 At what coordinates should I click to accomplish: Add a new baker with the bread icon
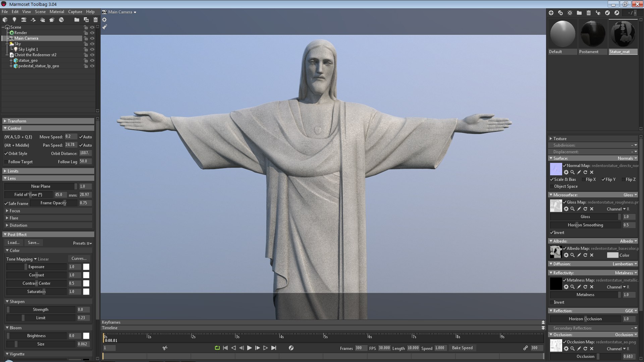point(52,20)
